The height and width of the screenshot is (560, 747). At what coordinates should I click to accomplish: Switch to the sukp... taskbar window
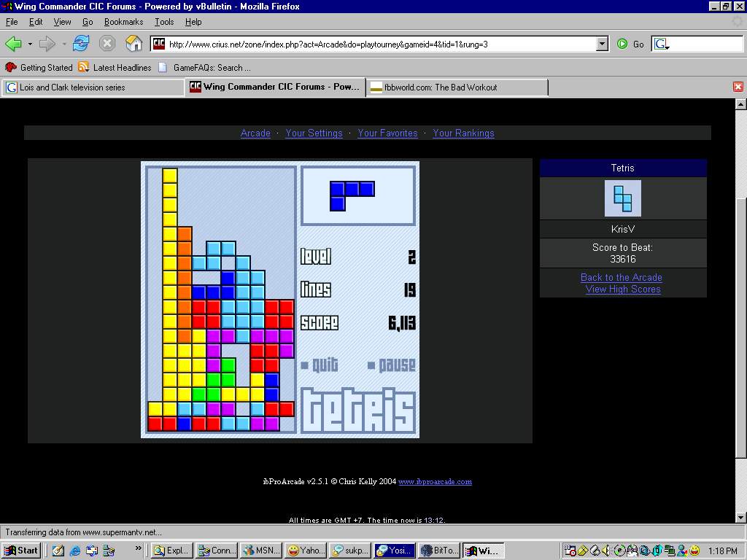tap(351, 551)
